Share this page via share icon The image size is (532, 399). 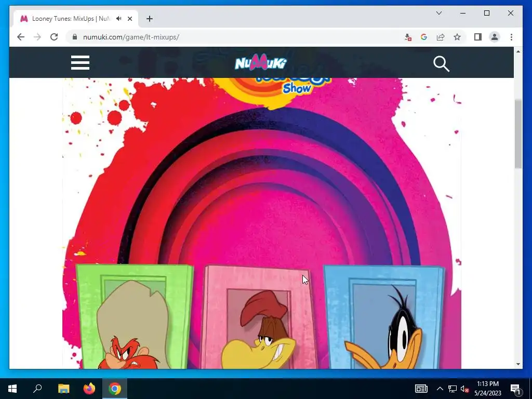click(441, 37)
